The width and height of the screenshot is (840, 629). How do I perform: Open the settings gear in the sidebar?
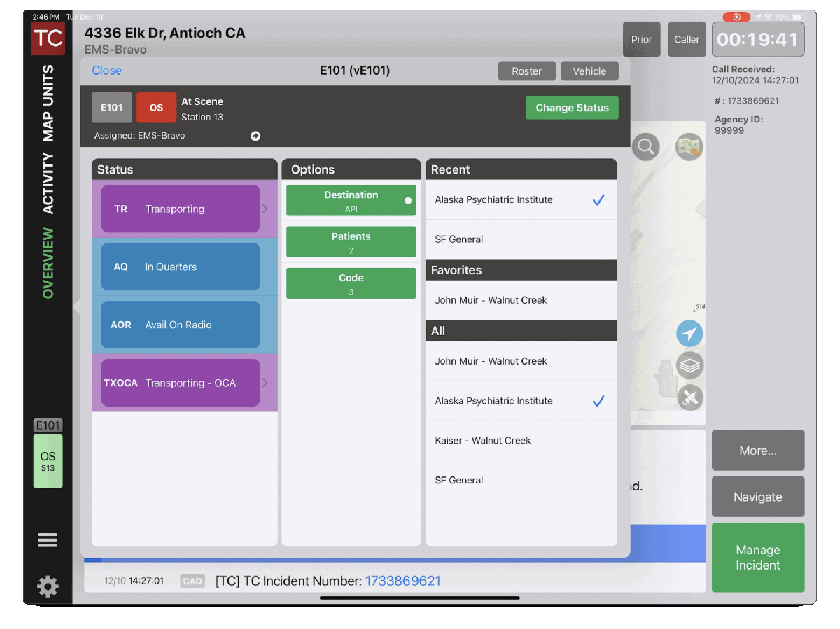(x=48, y=586)
